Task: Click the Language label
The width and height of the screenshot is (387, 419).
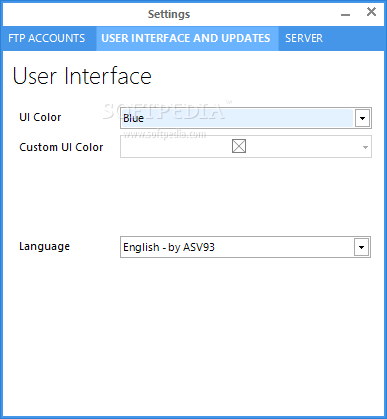Action: (45, 246)
